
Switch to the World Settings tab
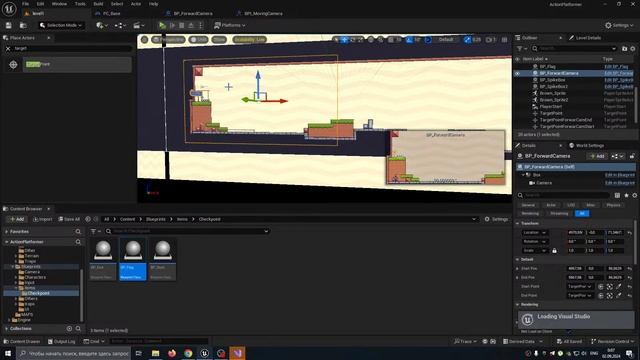coord(586,146)
